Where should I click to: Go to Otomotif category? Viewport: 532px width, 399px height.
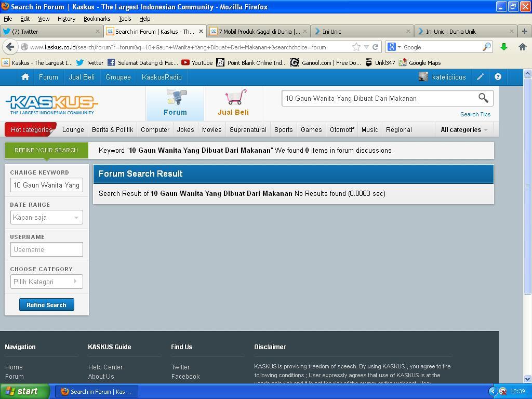click(342, 129)
